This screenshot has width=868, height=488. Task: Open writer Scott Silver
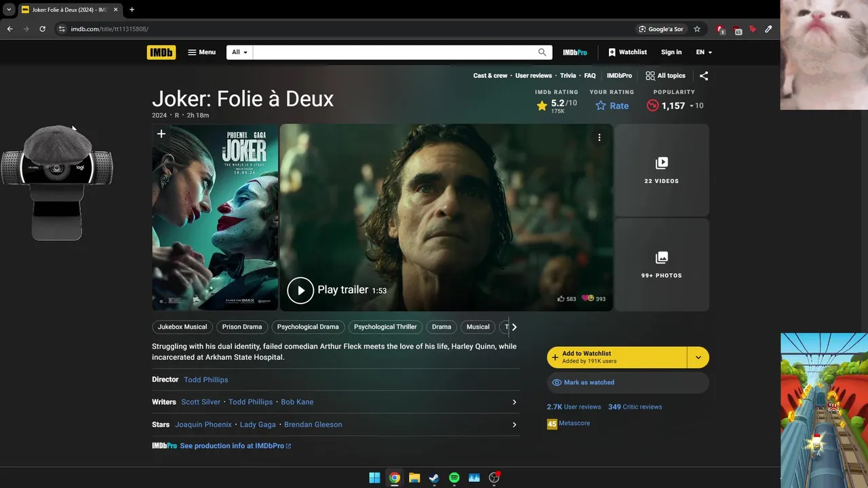(201, 402)
